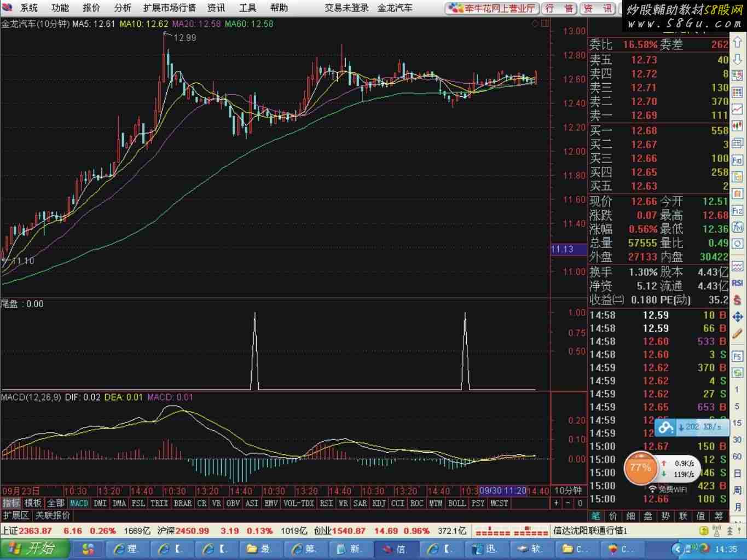This screenshot has height=560, width=747.
Task: Click the 牵牛花网上营业厅 button
Action: 492,8
